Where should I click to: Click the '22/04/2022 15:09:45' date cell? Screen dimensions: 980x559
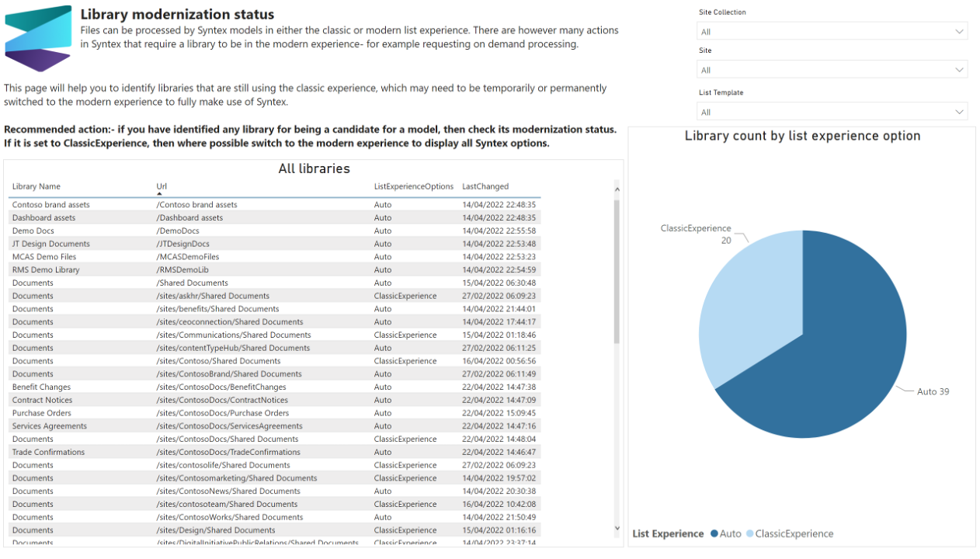tap(499, 413)
